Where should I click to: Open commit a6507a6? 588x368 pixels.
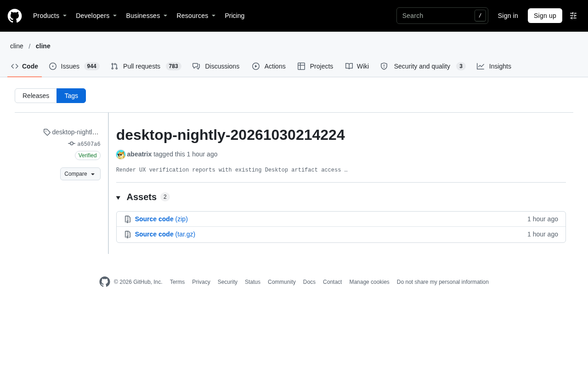pos(85,144)
